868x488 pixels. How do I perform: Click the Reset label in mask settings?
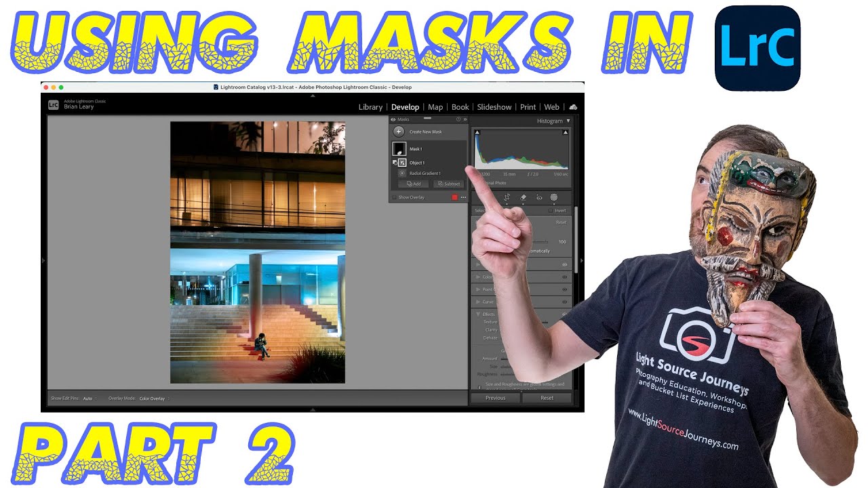click(561, 222)
